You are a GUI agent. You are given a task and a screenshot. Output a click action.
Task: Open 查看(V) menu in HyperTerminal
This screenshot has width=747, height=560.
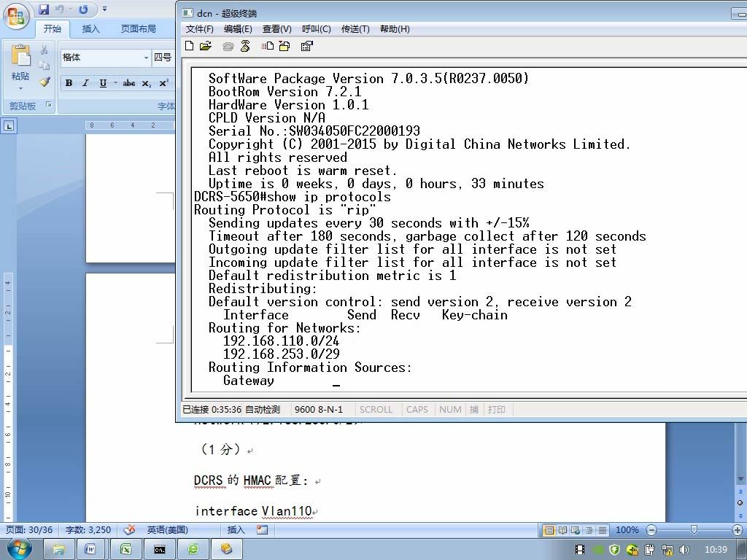click(x=276, y=29)
